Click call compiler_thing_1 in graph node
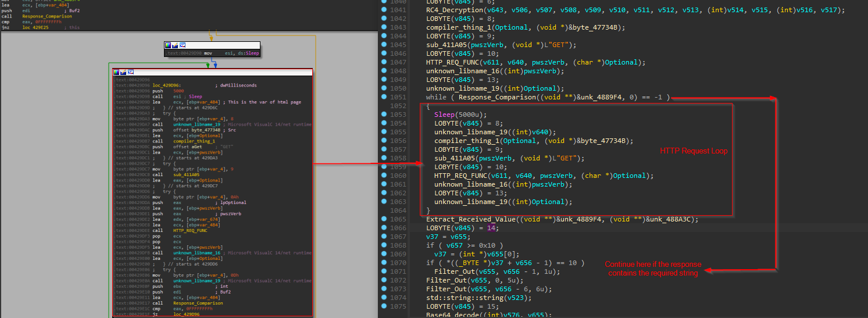 click(x=183, y=141)
